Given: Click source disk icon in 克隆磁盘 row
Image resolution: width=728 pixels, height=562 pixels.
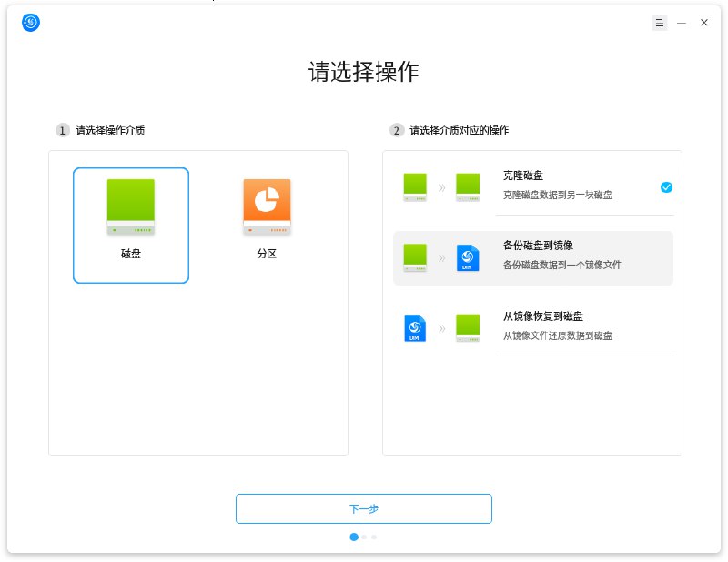Looking at the screenshot, I should tap(415, 187).
